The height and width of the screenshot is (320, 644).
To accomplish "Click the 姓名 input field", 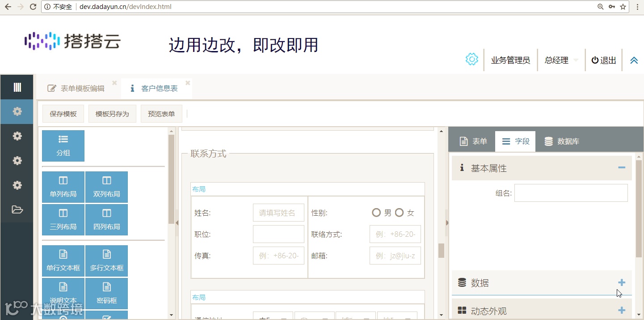I will 278,213.
